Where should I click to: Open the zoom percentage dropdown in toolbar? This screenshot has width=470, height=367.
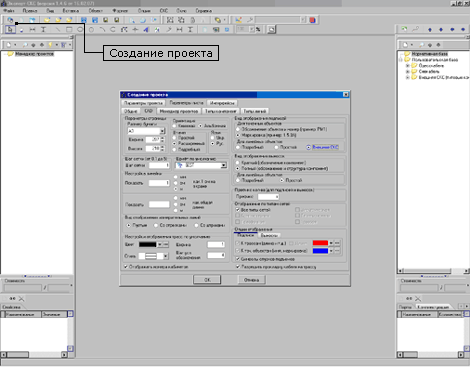pos(252,29)
